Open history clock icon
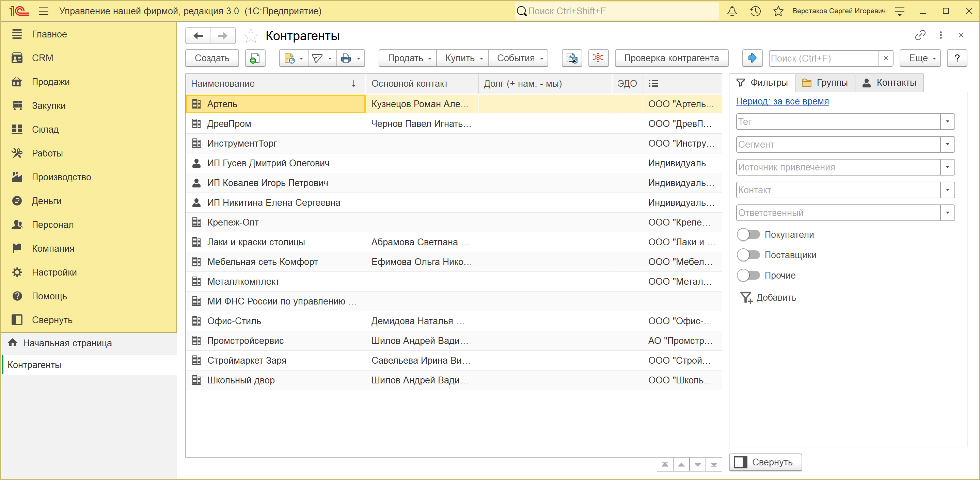The width and height of the screenshot is (980, 480). (755, 11)
